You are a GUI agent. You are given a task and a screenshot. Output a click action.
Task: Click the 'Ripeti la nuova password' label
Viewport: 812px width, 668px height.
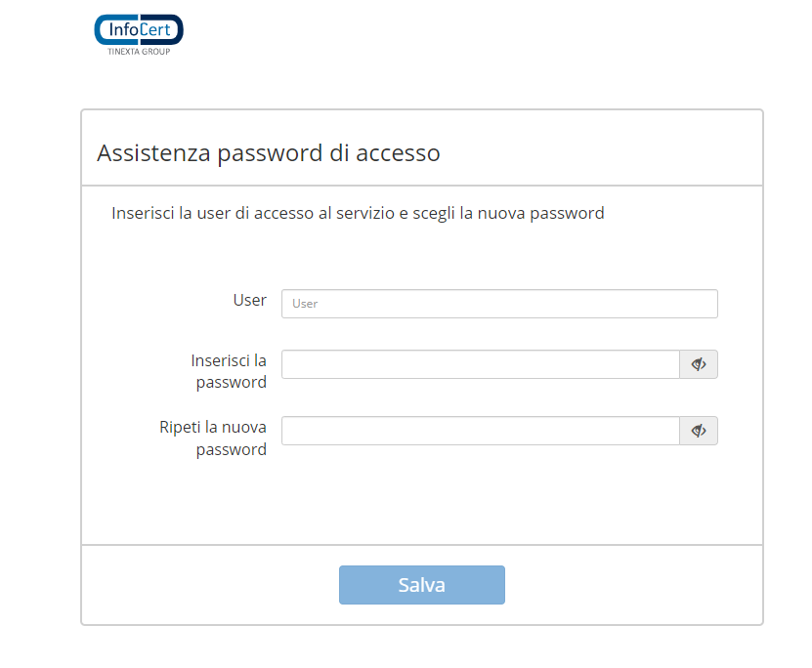click(x=214, y=438)
